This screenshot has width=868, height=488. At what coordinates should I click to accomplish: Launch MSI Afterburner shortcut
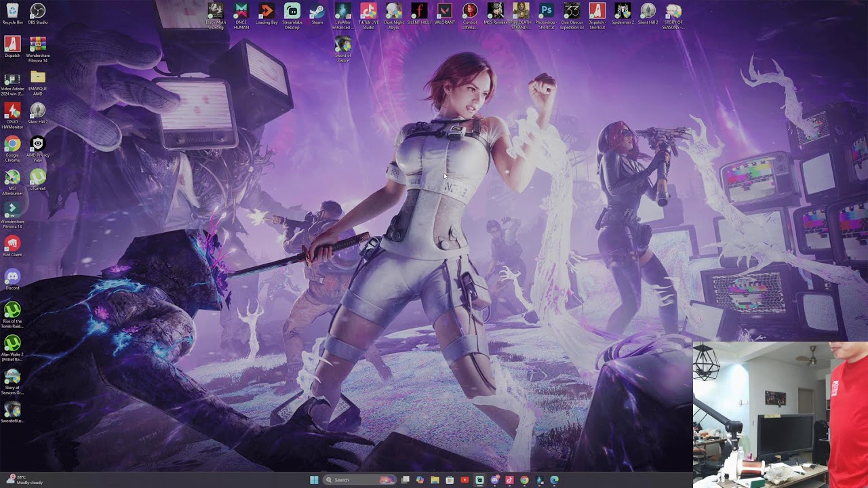12,182
